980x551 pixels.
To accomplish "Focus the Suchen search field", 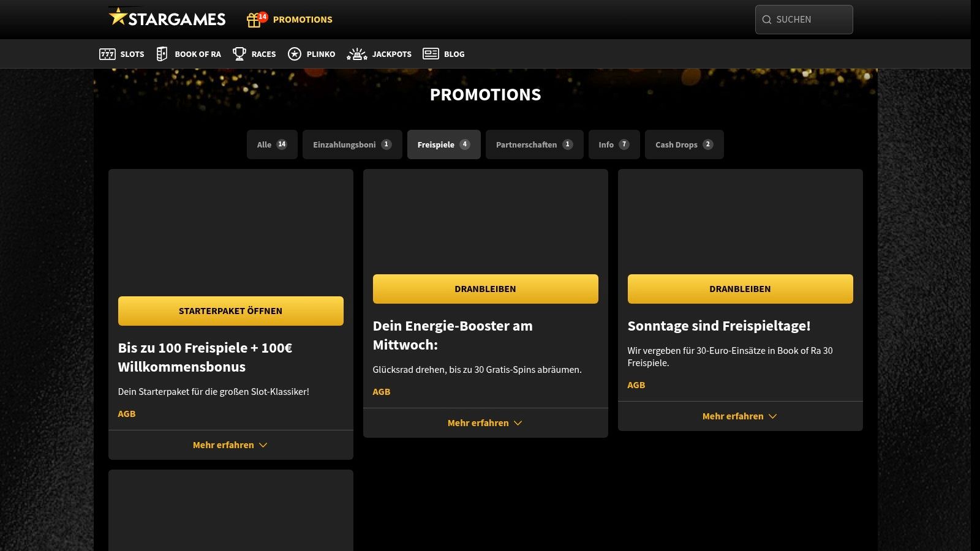I will point(804,20).
